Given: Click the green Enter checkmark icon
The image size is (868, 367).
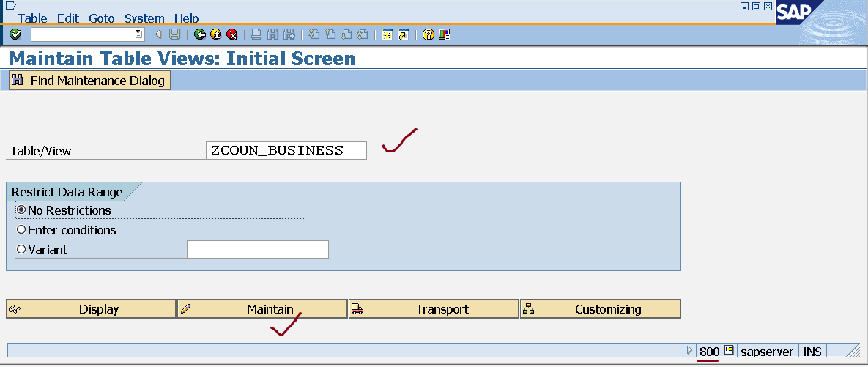Looking at the screenshot, I should point(15,35).
